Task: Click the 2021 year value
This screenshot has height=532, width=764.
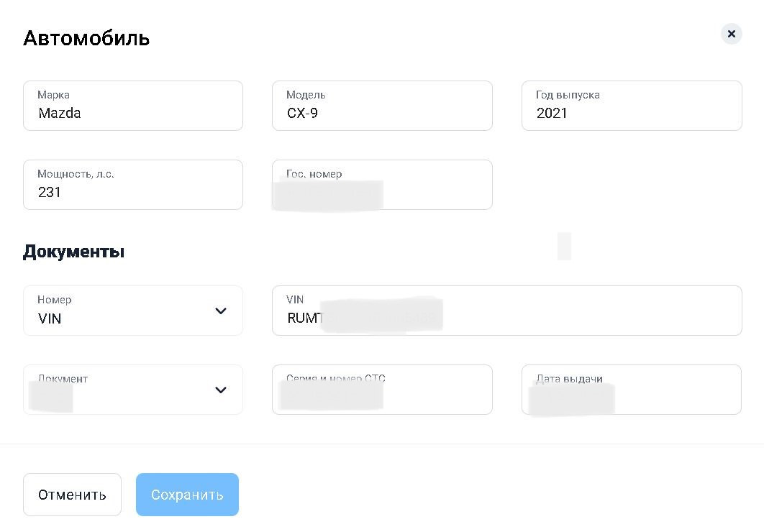Action: (552, 113)
